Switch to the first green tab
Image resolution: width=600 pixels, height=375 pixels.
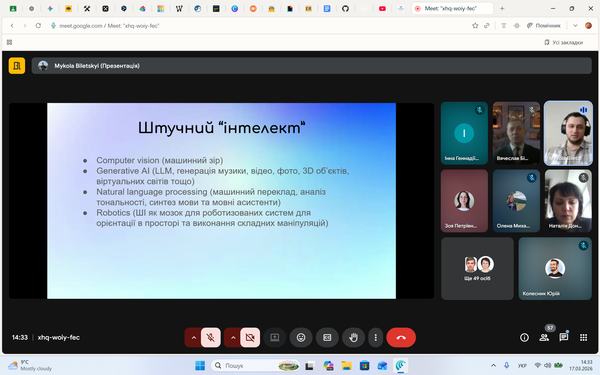tap(13, 8)
